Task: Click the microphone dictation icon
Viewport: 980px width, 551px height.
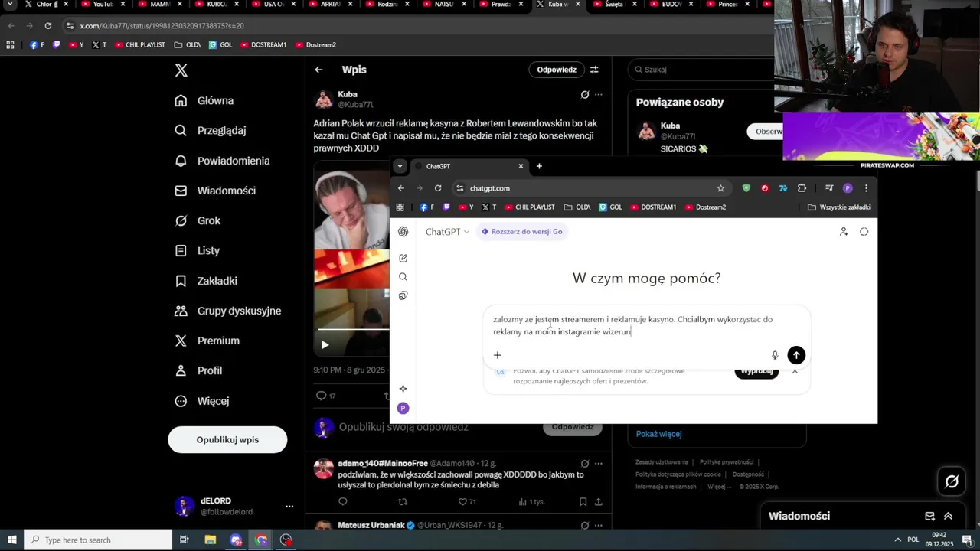Action: click(x=775, y=355)
